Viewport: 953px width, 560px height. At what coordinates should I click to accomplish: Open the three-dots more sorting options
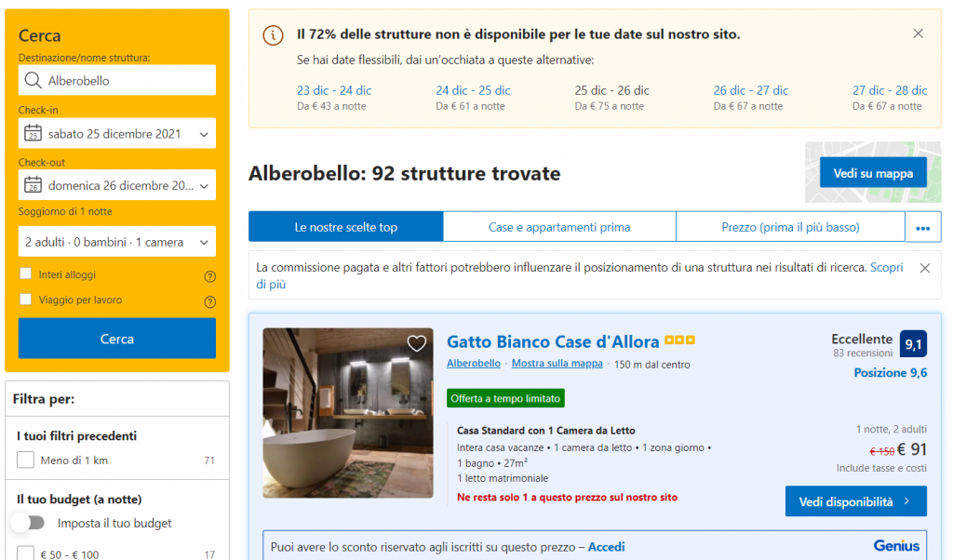click(923, 227)
